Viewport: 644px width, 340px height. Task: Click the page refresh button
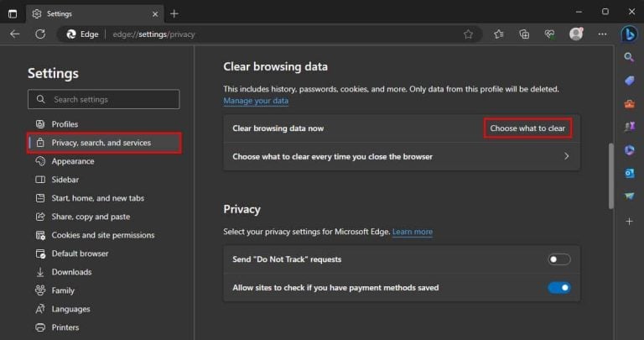[39, 34]
